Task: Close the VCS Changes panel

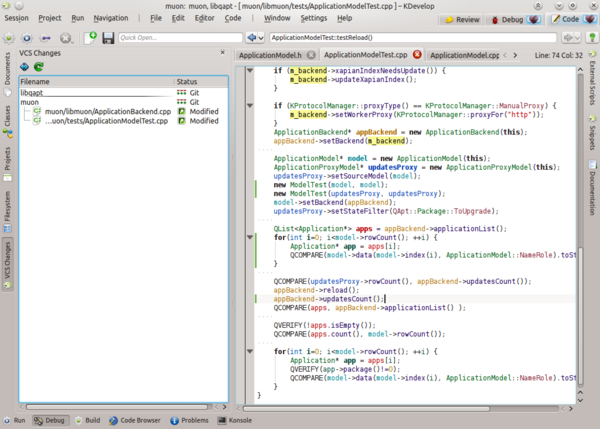Action: tap(223, 53)
